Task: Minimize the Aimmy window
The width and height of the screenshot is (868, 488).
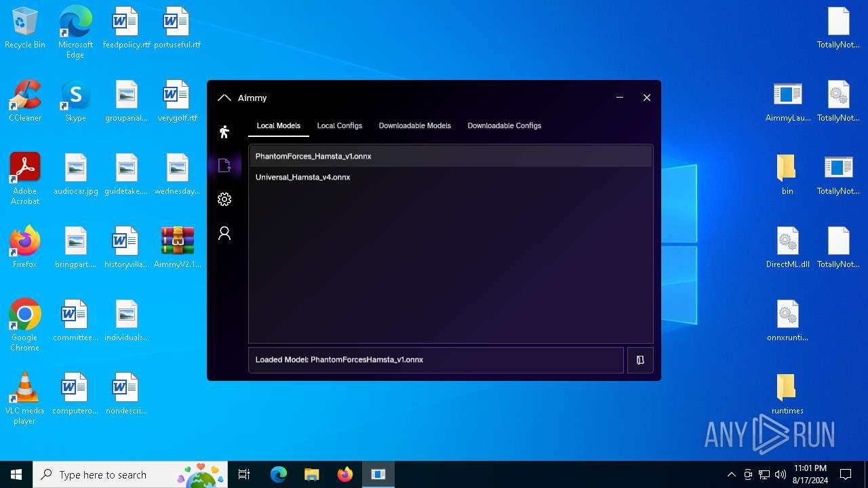Action: tap(620, 98)
